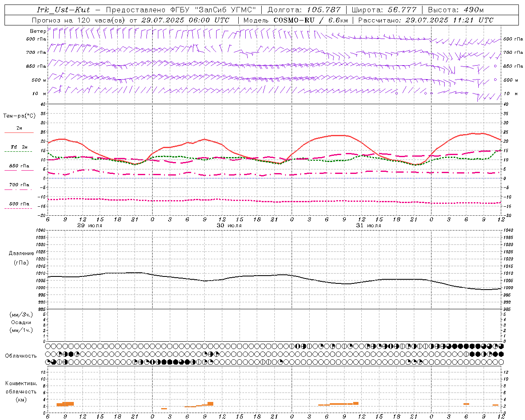Click the Рассчитано: 29.07.2025 11:21 UTC text
Image resolution: width=525 pixels, height=420 pixels.
click(x=426, y=20)
